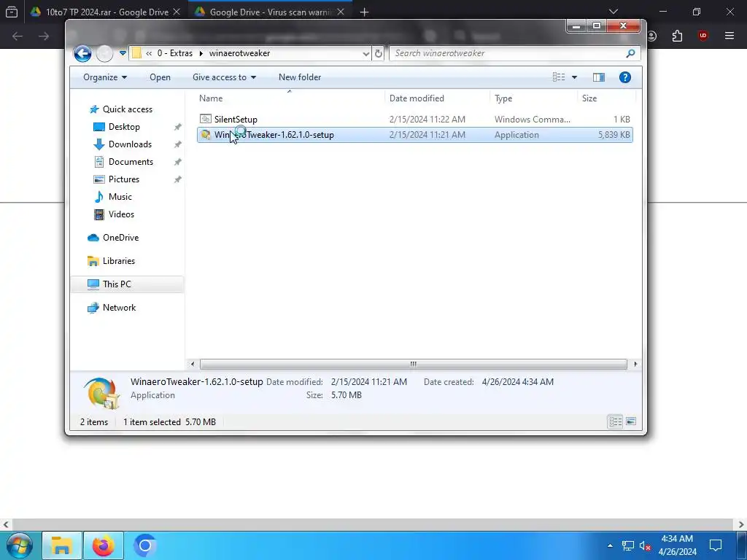Show hidden breadcrumb parents chevron
This screenshot has width=747, height=560.
(149, 53)
